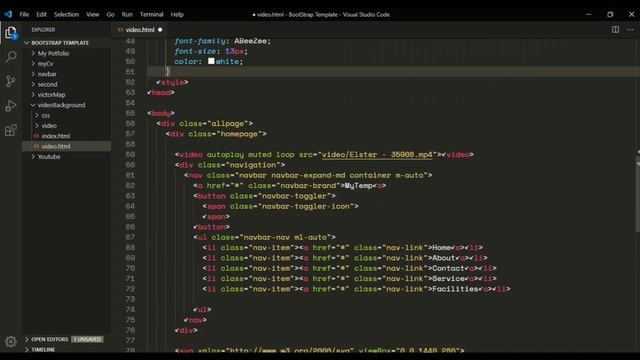The height and width of the screenshot is (360, 640).
Task: Place cursor on 'MyTemp' text line 62
Action: click(x=359, y=186)
